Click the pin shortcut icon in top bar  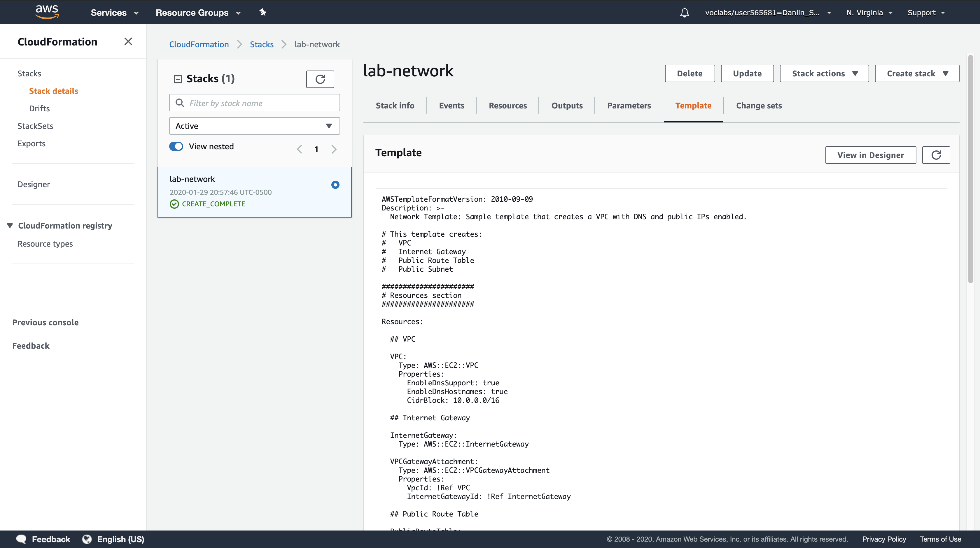coord(262,12)
